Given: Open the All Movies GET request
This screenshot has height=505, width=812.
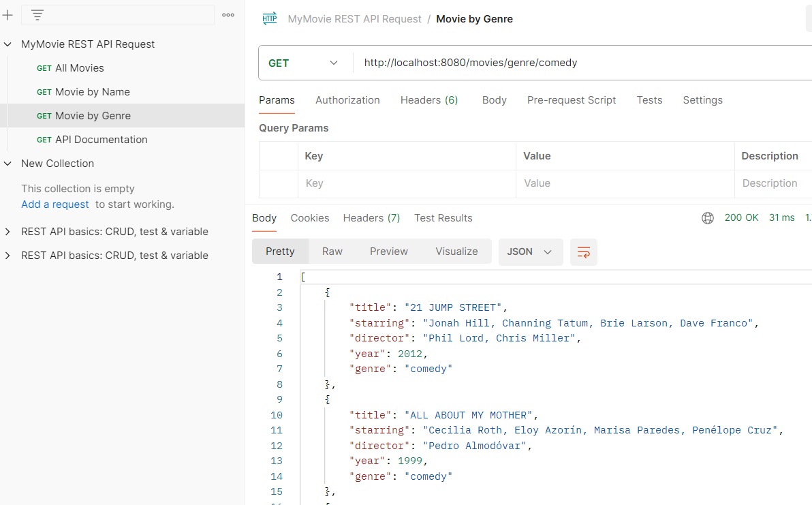Looking at the screenshot, I should pyautogui.click(x=122, y=68).
